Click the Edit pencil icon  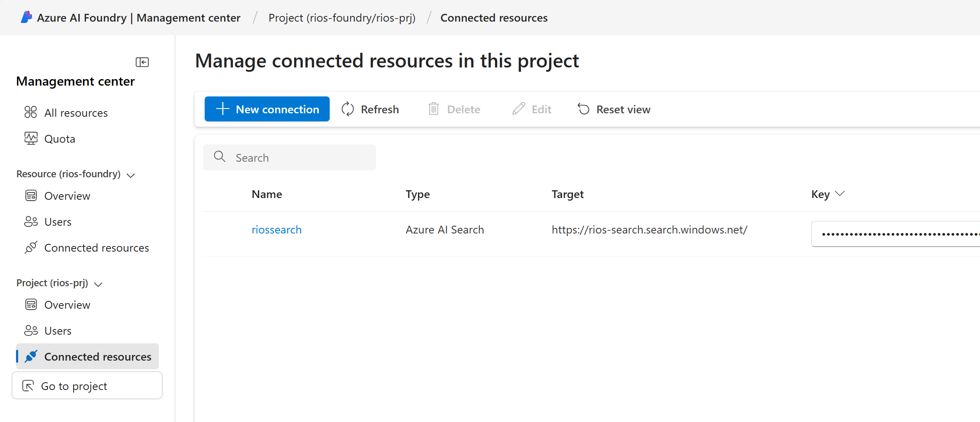coord(518,109)
